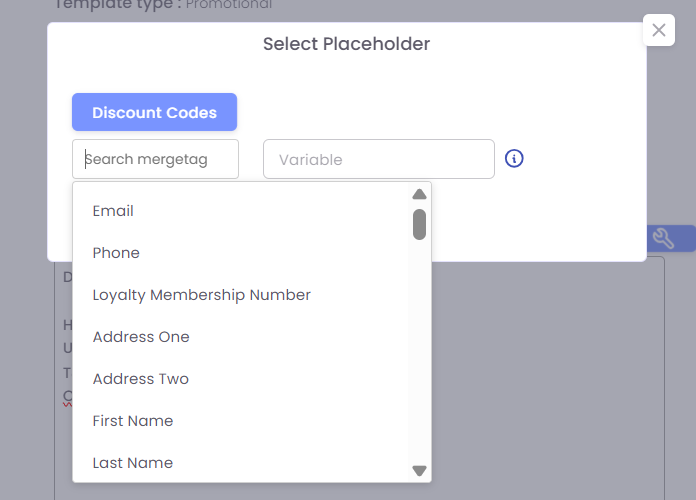The height and width of the screenshot is (500, 696).
Task: Pick Loyalty Membership Number option
Action: (x=201, y=295)
